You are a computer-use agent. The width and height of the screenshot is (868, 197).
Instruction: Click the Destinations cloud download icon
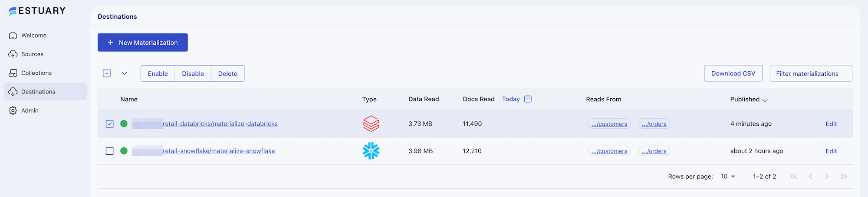point(13,91)
